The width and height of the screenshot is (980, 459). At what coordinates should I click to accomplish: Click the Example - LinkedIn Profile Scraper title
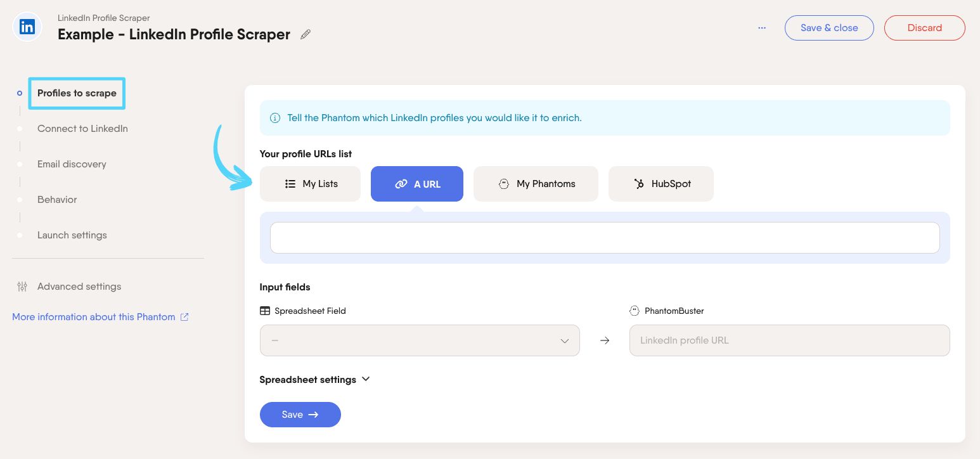point(174,34)
